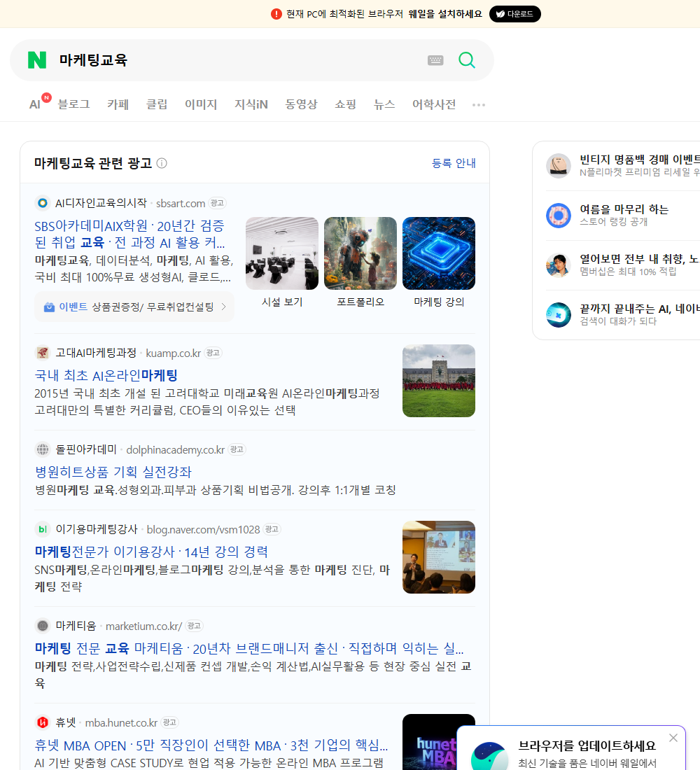Click the 광고 badge next to marketium.co.kr
This screenshot has height=770, width=700.
point(194,626)
